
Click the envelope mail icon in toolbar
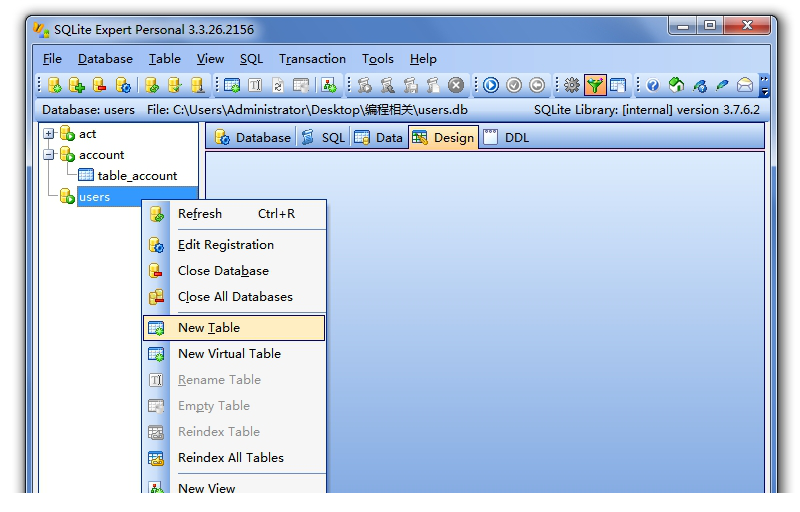pyautogui.click(x=745, y=85)
